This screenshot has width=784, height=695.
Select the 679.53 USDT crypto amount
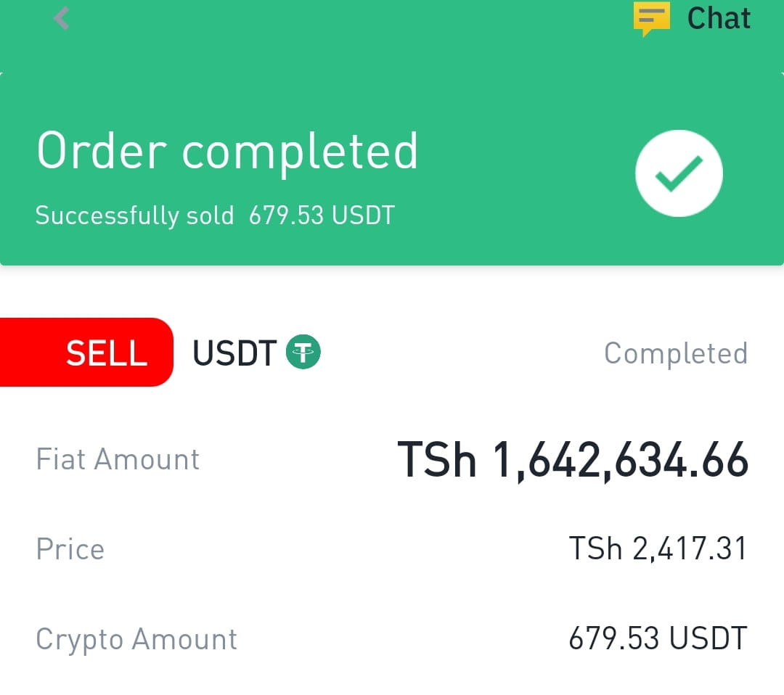pyautogui.click(x=658, y=638)
